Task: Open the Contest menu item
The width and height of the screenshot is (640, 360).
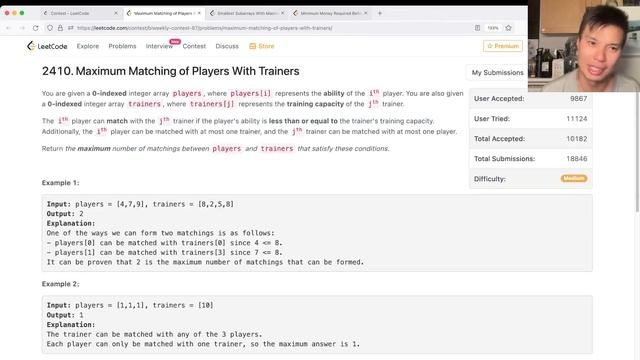Action: click(x=194, y=46)
